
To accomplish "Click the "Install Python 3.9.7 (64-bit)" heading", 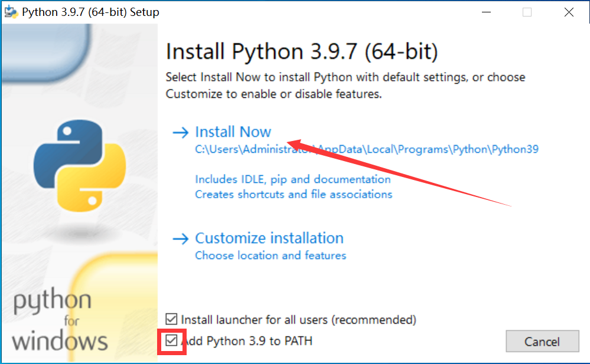I will (x=302, y=52).
